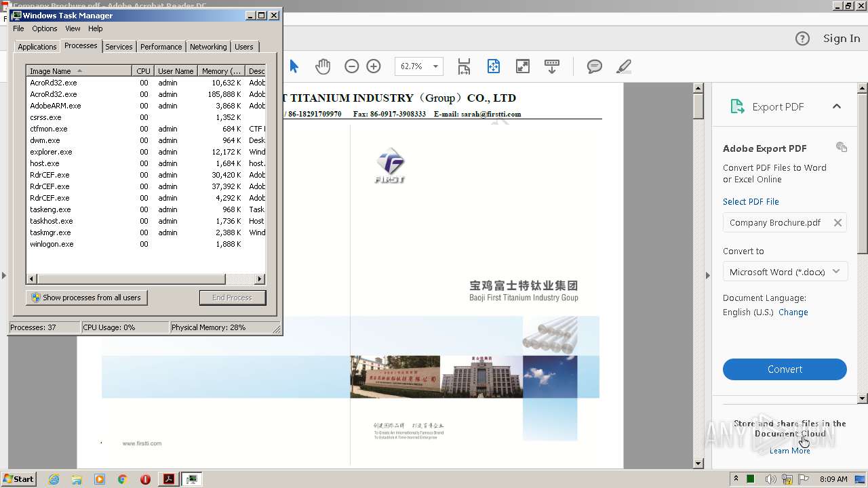Open Task Manager Help menu

[x=96, y=28]
